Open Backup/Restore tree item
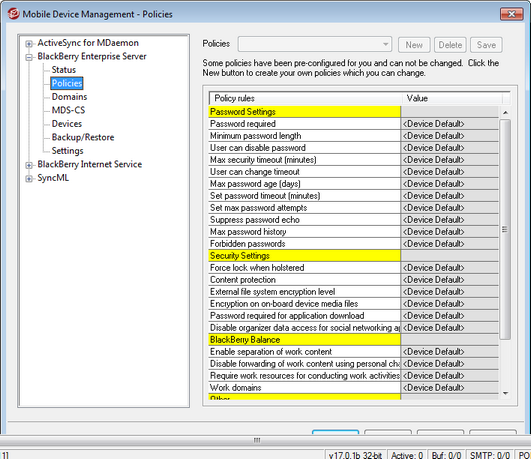This screenshot has height=459, width=531. [83, 138]
